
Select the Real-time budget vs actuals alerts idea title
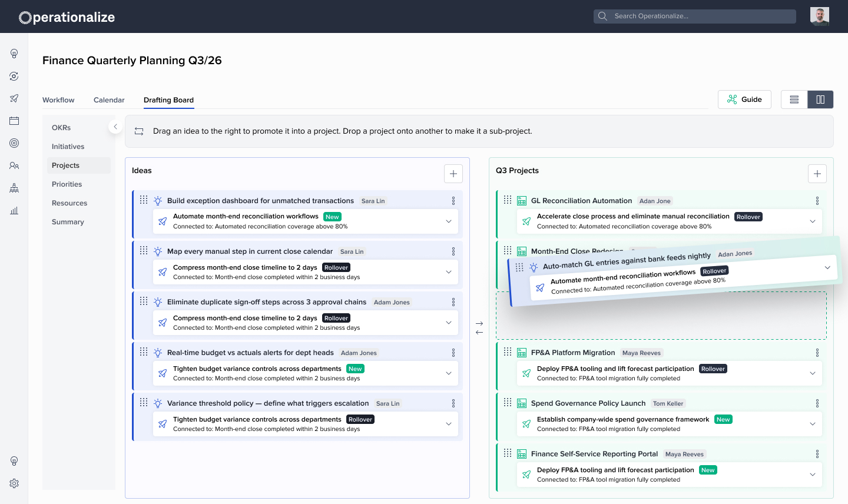click(x=250, y=353)
